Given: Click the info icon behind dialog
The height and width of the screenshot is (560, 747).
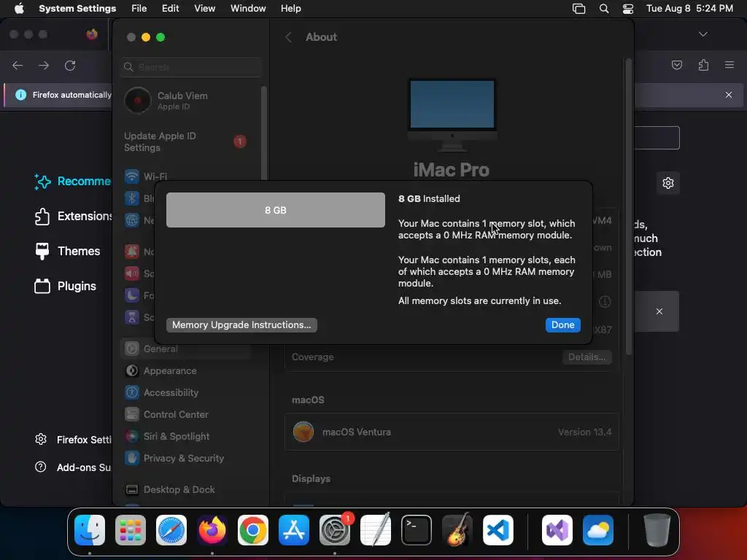Looking at the screenshot, I should (x=605, y=301).
